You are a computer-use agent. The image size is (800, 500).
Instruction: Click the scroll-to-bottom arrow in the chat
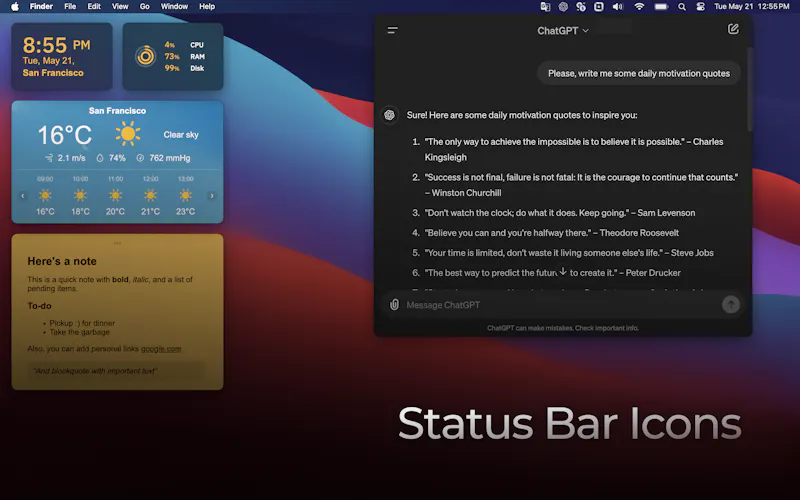pos(563,271)
